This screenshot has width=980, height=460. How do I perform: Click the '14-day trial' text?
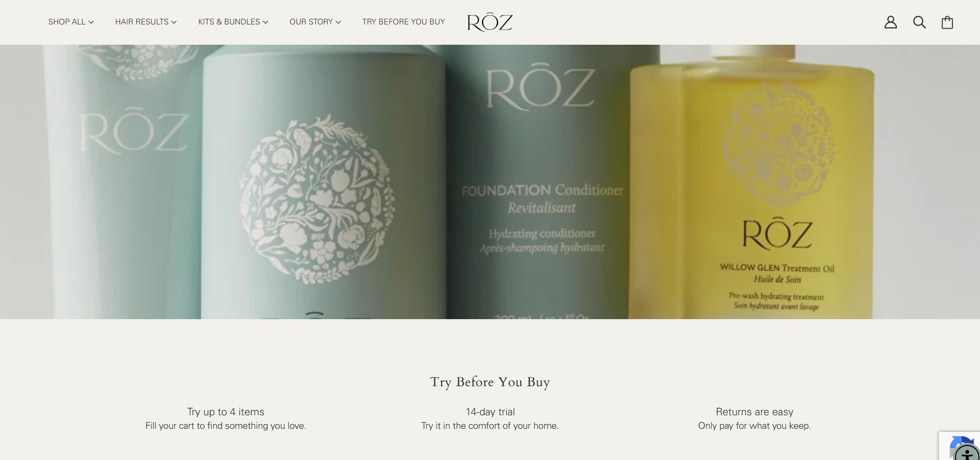tap(490, 412)
